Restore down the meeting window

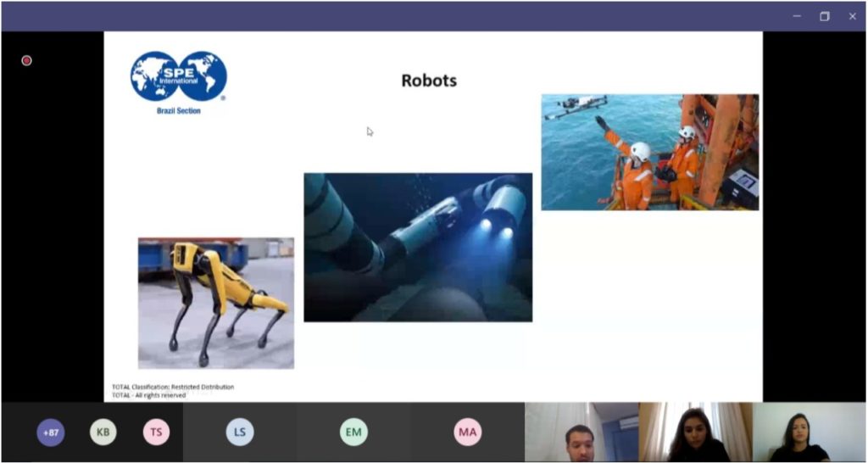click(x=825, y=16)
